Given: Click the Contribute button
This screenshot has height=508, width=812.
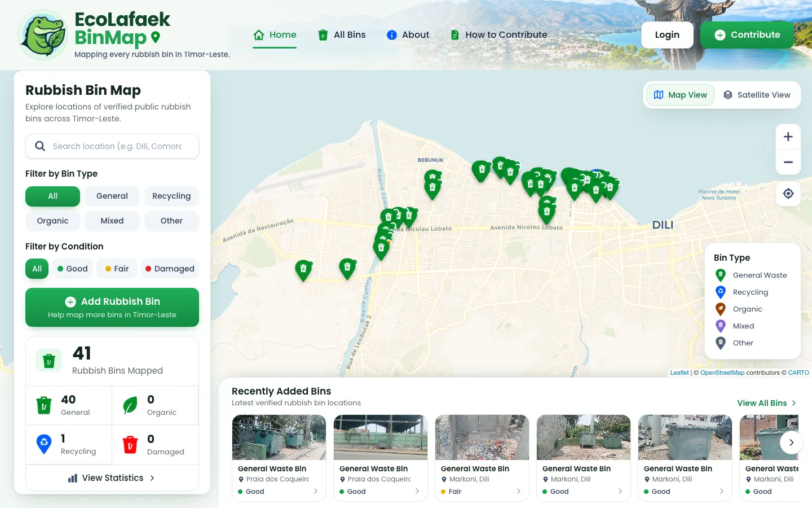Looking at the screenshot, I should [747, 35].
